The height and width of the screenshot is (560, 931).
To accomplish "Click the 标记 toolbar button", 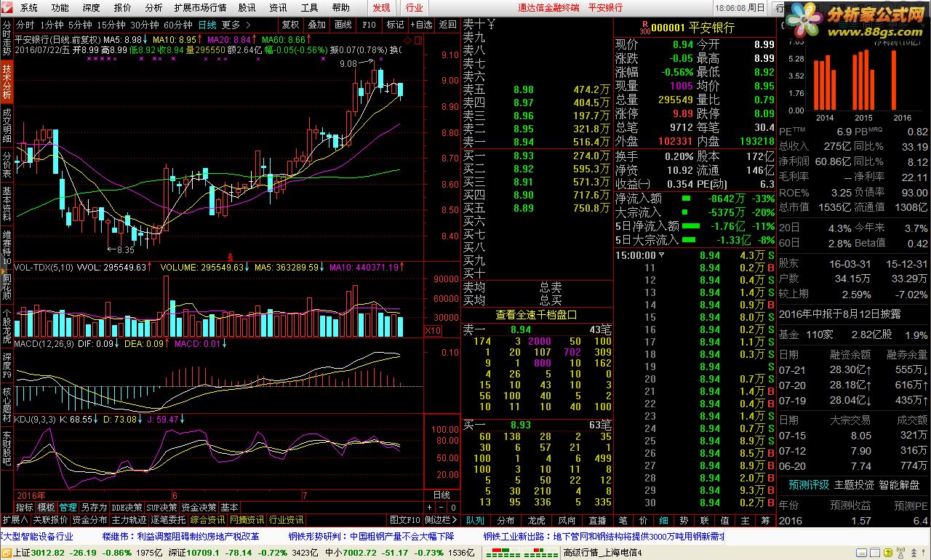I will click(x=395, y=25).
